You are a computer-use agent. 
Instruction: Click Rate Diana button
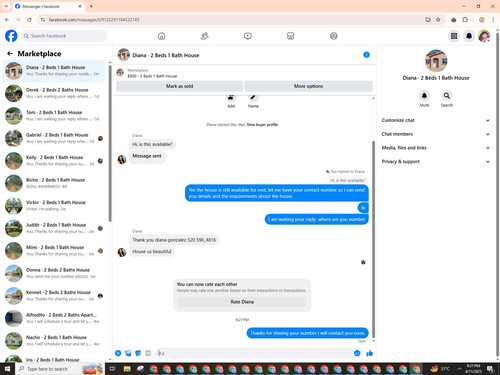pyautogui.click(x=242, y=302)
